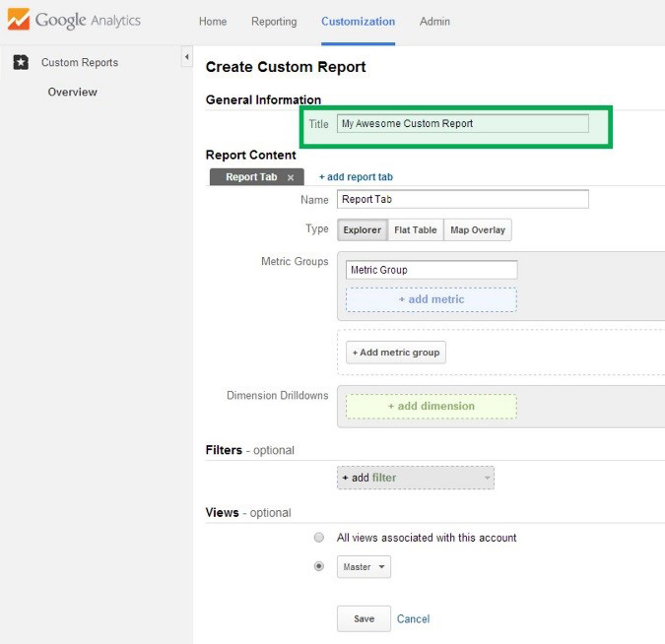This screenshot has height=644, width=665.
Task: Select All views associated with account radio
Action: (x=319, y=538)
